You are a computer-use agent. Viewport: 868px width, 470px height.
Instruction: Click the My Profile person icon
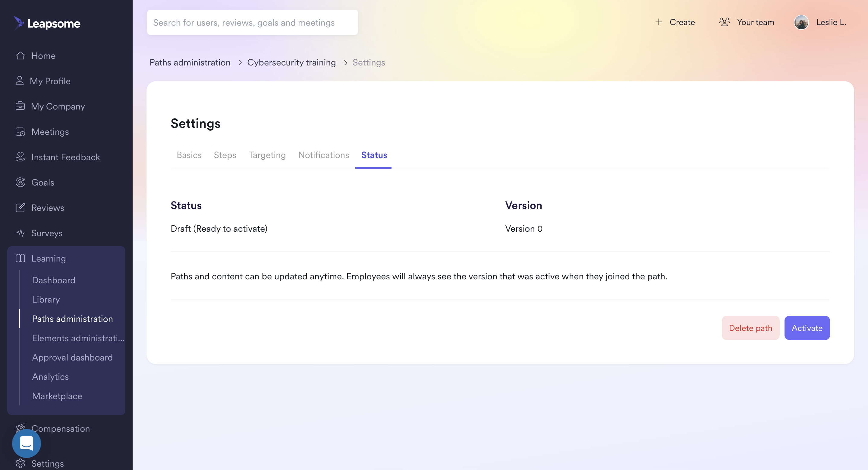pyautogui.click(x=20, y=81)
